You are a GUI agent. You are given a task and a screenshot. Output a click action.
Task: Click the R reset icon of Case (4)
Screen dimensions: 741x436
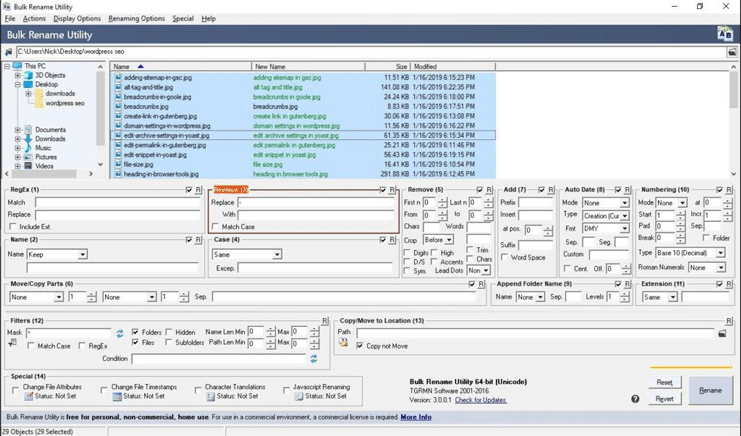coord(392,240)
